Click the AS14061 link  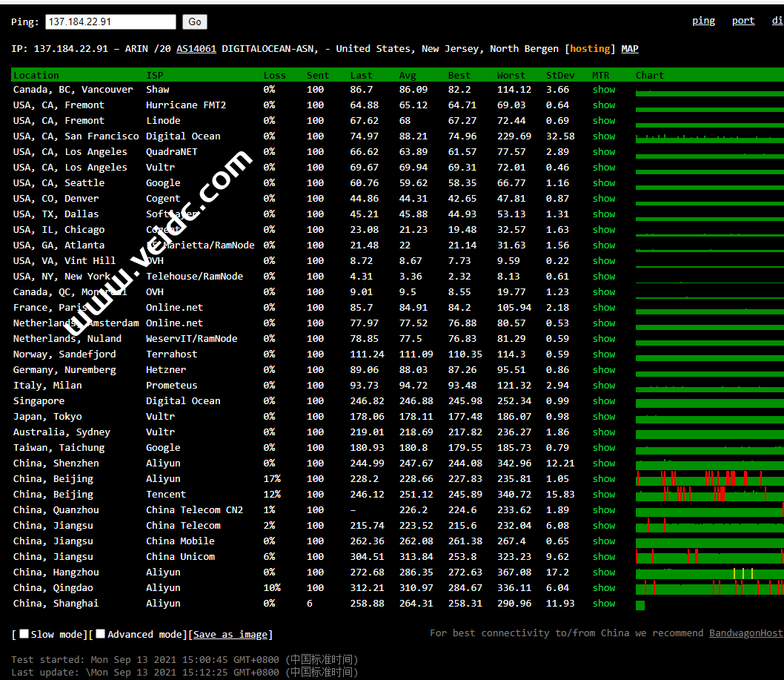click(196, 49)
